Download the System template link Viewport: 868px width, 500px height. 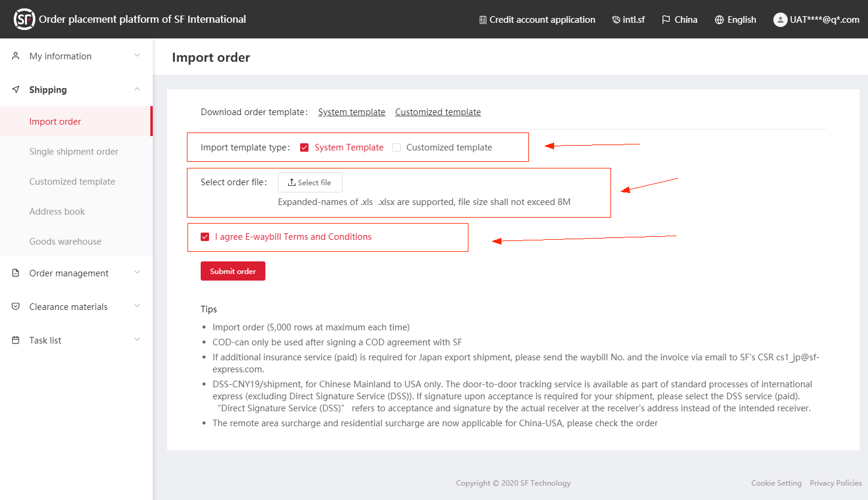[352, 112]
